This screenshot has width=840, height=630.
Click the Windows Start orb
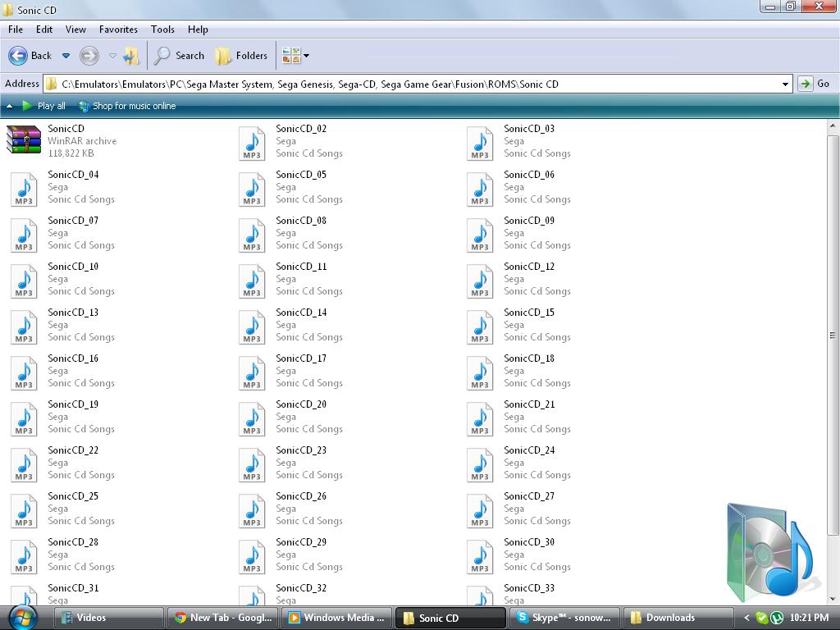(x=22, y=617)
